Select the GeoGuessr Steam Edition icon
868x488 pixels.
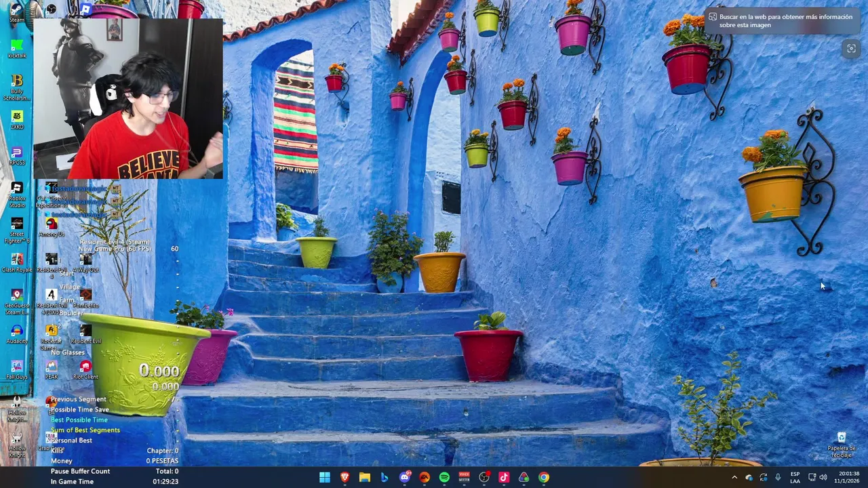point(17,302)
